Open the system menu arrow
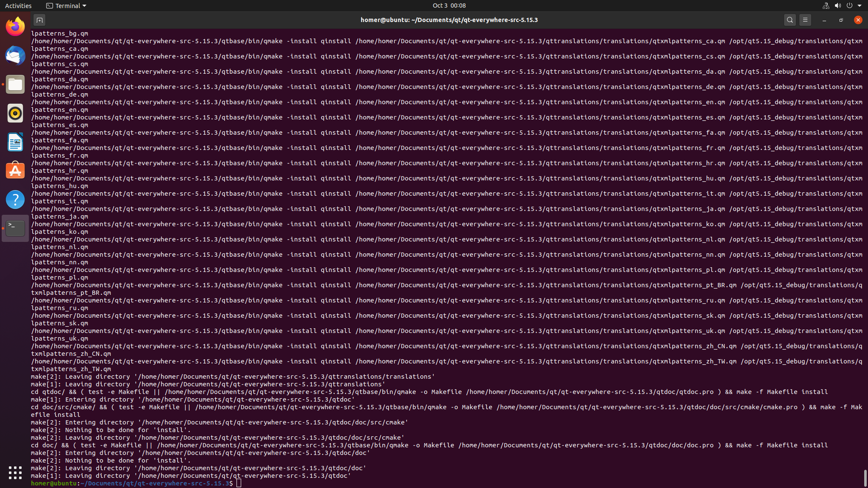 tap(860, 6)
